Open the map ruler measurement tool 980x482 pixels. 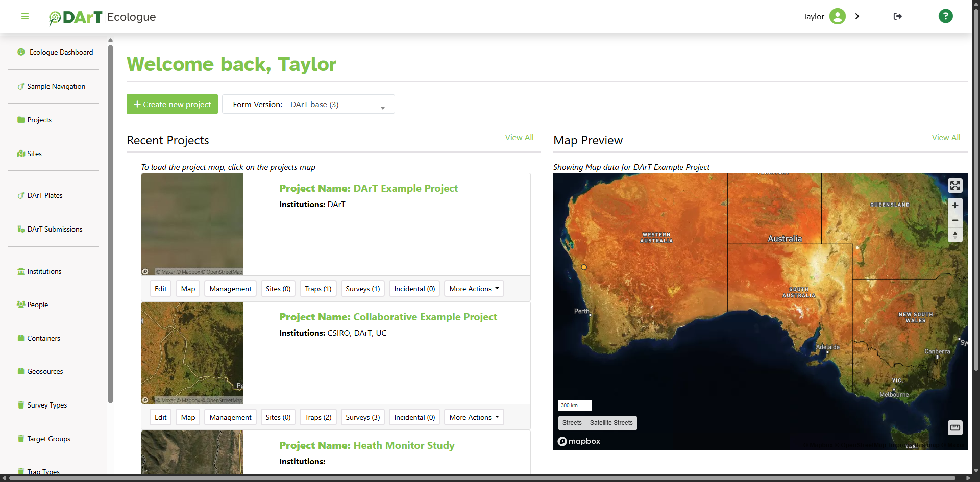955,427
